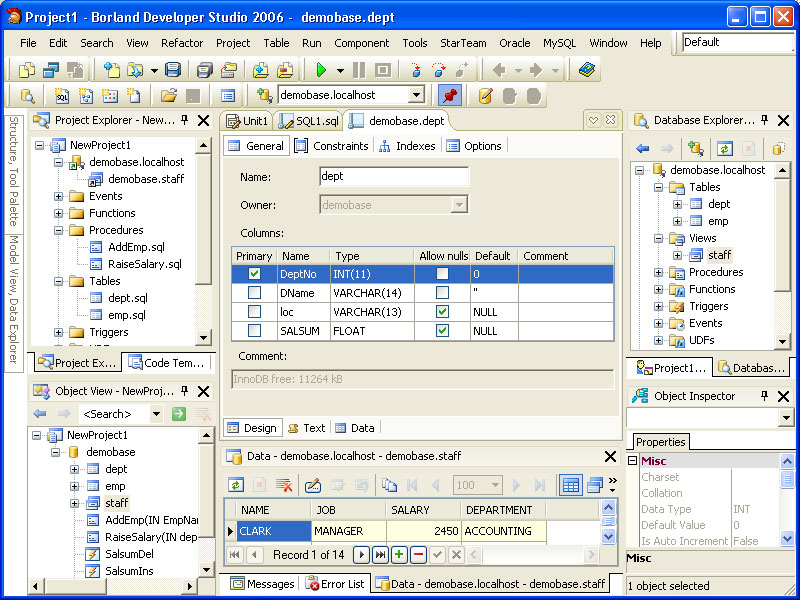Toggle the connection pin icon beside demobase.localhost

(450, 95)
